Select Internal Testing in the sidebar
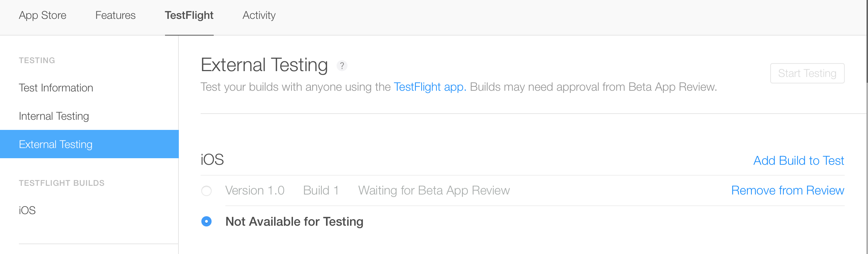The image size is (868, 254). tap(54, 116)
